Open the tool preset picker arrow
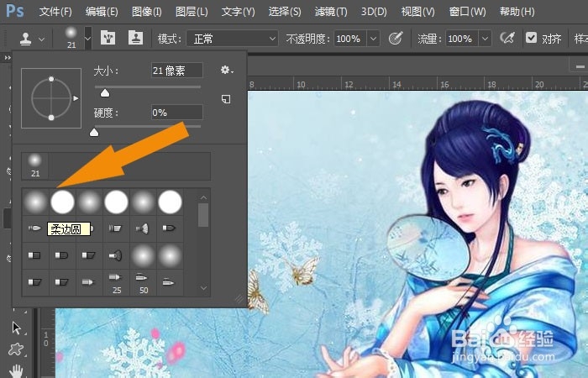This screenshot has width=588, height=378. pos(42,39)
